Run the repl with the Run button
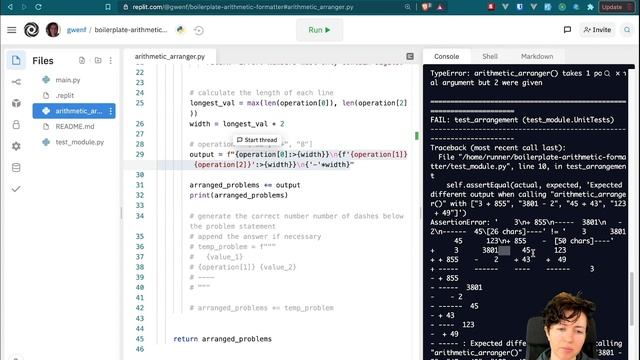Image resolution: width=640 pixels, height=360 pixels. pyautogui.click(x=319, y=30)
